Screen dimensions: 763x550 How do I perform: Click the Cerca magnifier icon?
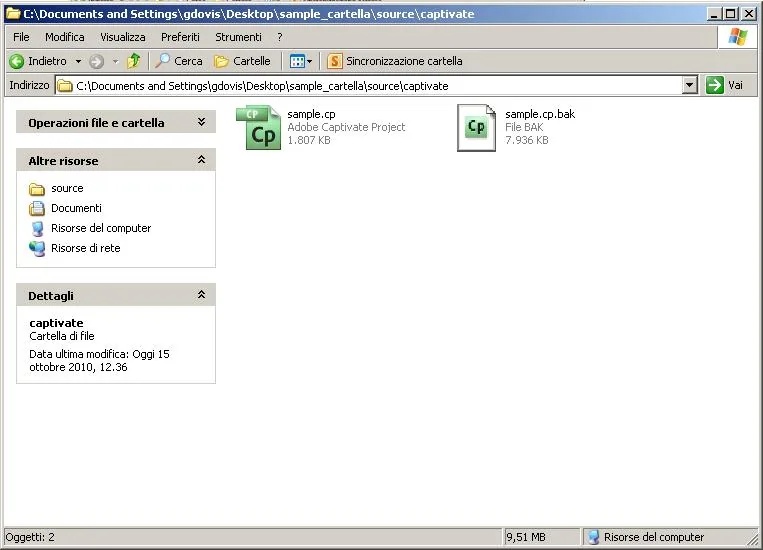click(162, 61)
